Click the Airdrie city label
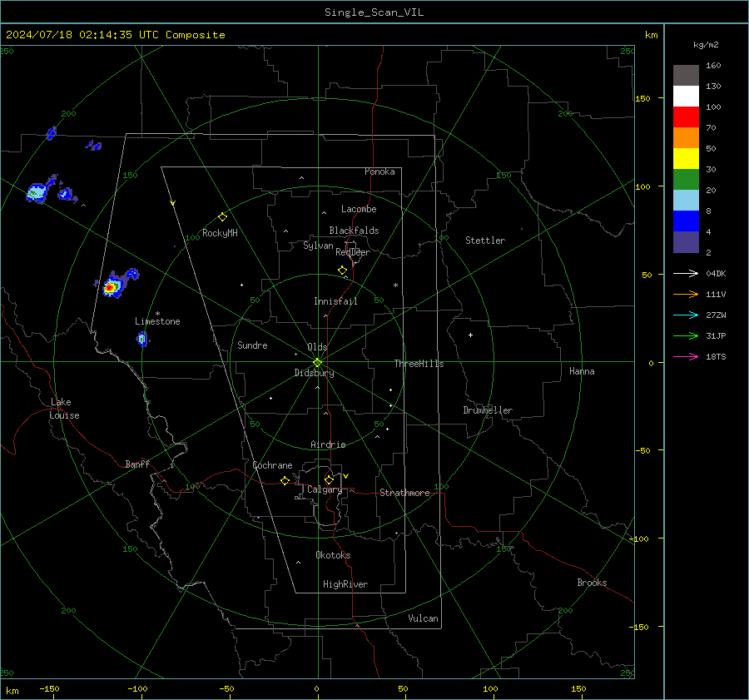Screen dimensions: 749x700 coord(328,444)
